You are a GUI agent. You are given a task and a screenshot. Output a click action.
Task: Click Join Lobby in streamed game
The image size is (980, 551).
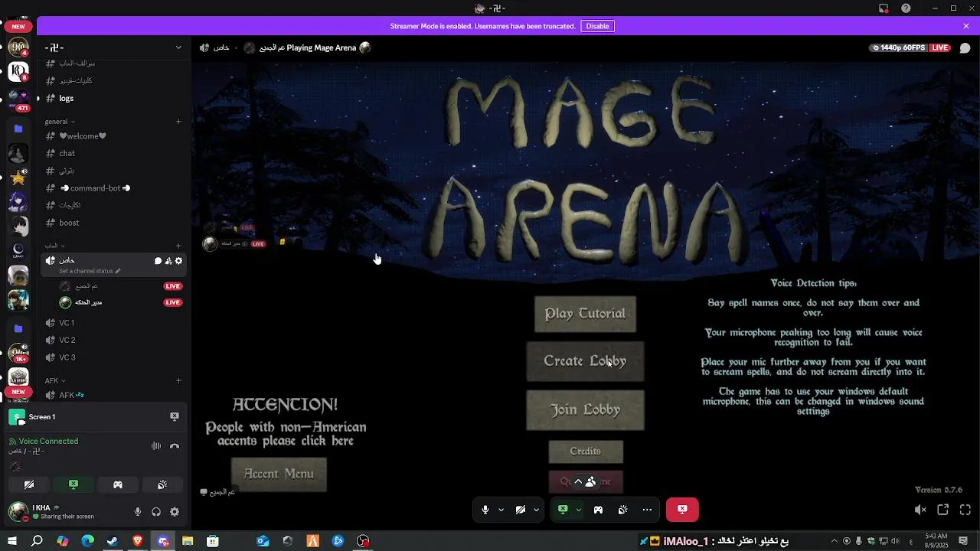tap(585, 410)
